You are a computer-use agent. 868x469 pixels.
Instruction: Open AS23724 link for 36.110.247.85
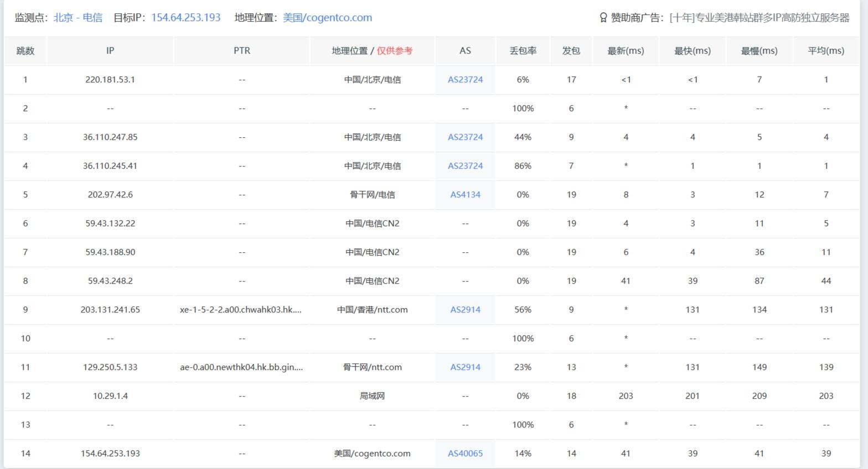465,137
